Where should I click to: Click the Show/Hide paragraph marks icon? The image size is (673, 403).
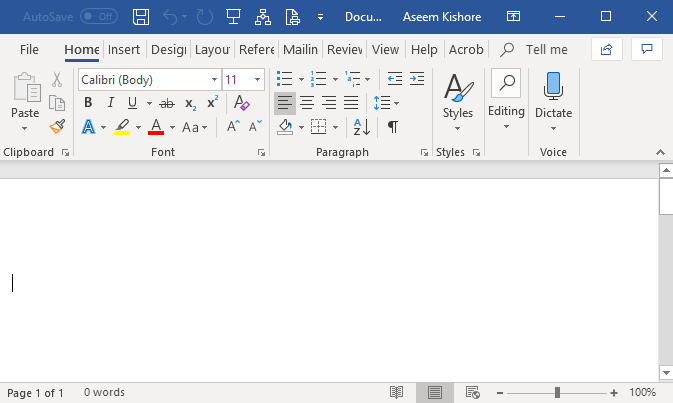click(393, 127)
